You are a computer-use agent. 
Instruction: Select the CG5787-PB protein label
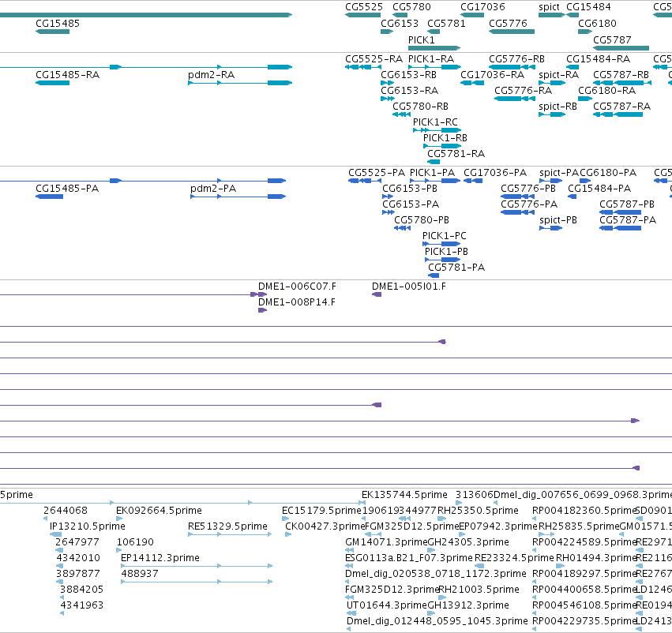tap(626, 204)
